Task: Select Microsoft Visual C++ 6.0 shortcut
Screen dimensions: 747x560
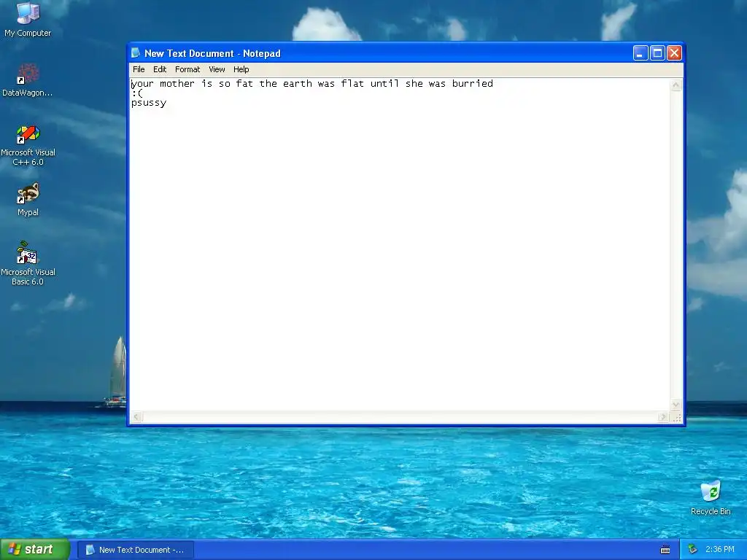Action: 28,146
